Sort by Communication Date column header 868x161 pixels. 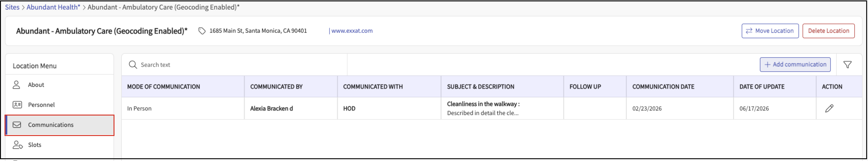click(663, 87)
